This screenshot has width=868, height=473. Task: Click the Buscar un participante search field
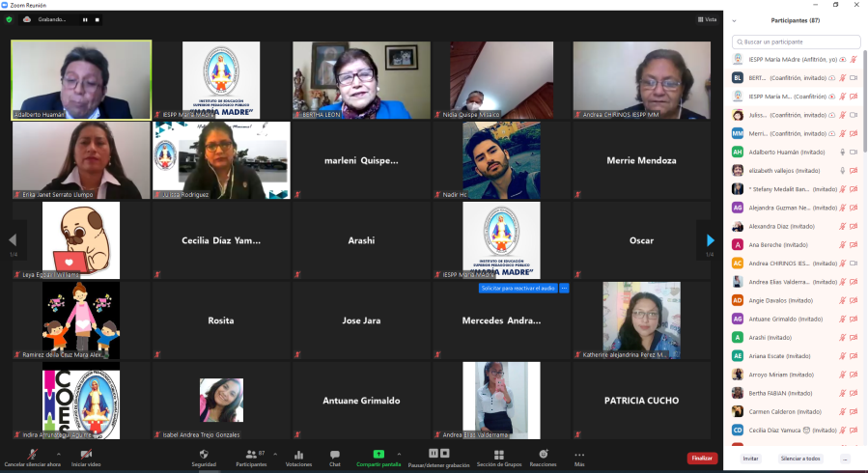797,42
